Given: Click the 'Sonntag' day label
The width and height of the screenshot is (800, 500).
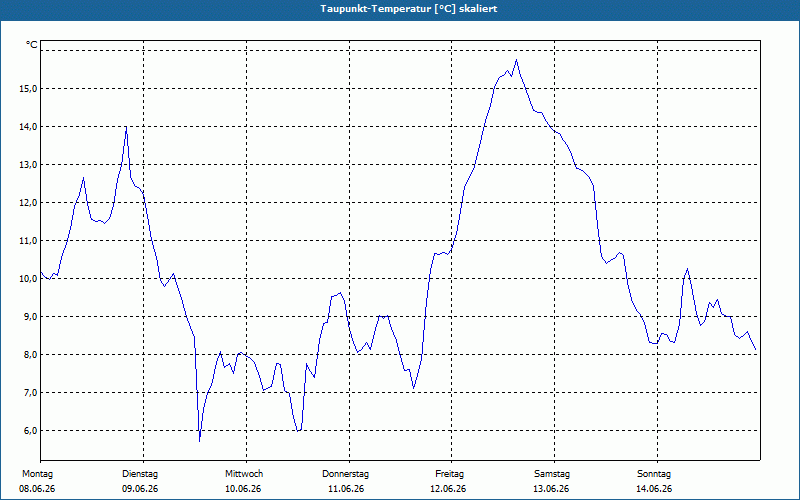Looking at the screenshot, I should point(654,474).
